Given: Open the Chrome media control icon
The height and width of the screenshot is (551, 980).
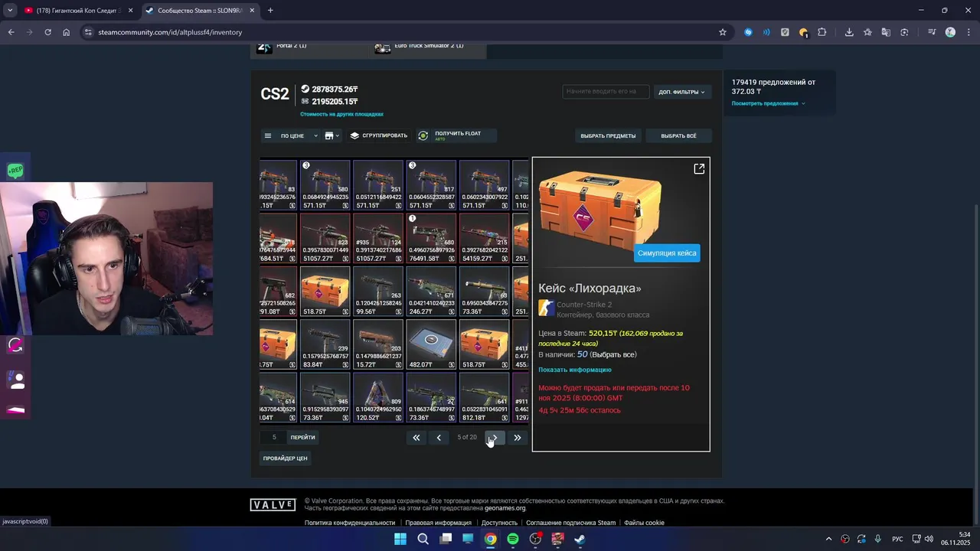Looking at the screenshot, I should (x=932, y=32).
